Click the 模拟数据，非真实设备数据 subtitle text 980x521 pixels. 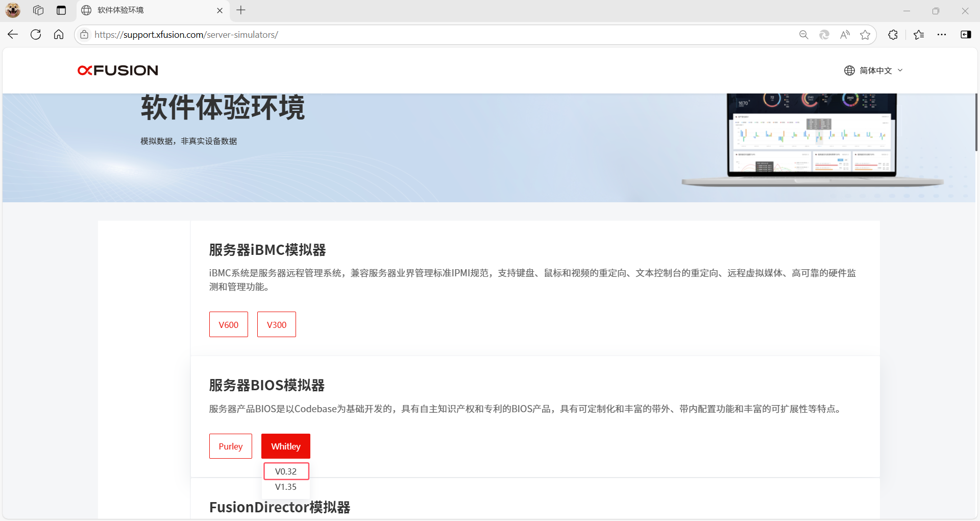[189, 141]
